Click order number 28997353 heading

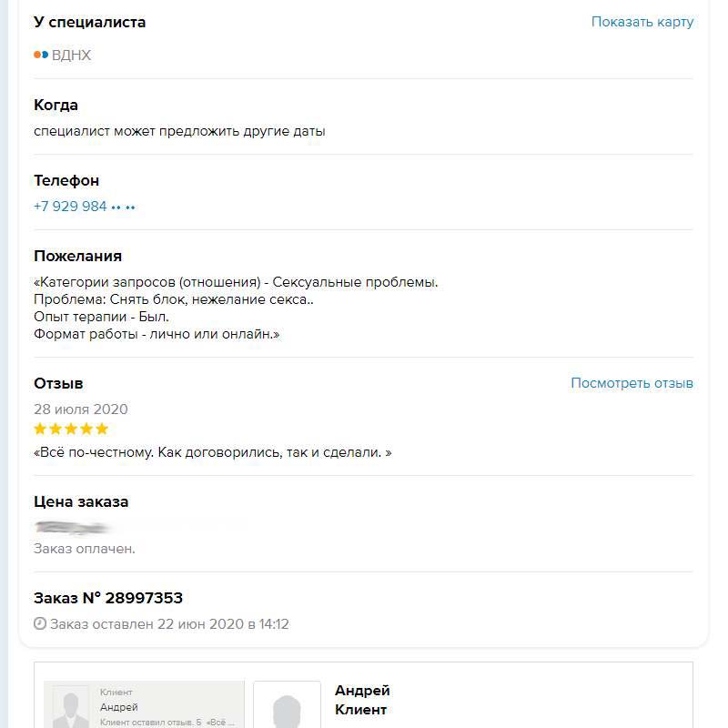[x=108, y=598]
